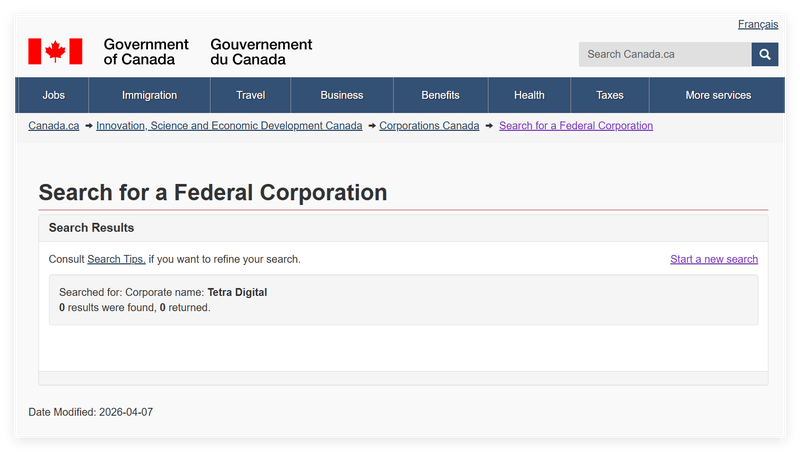Open the More services menu
Viewport: 800px width, 452px height.
pos(718,95)
